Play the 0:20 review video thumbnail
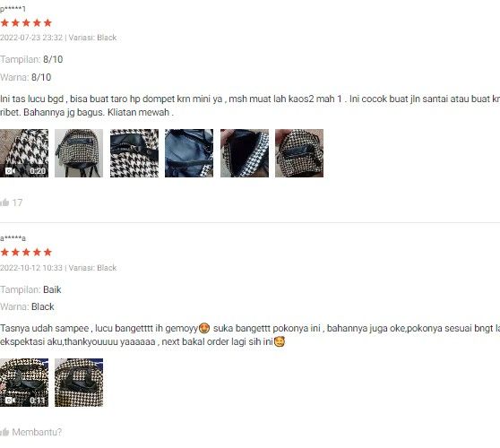 pyautogui.click(x=24, y=153)
